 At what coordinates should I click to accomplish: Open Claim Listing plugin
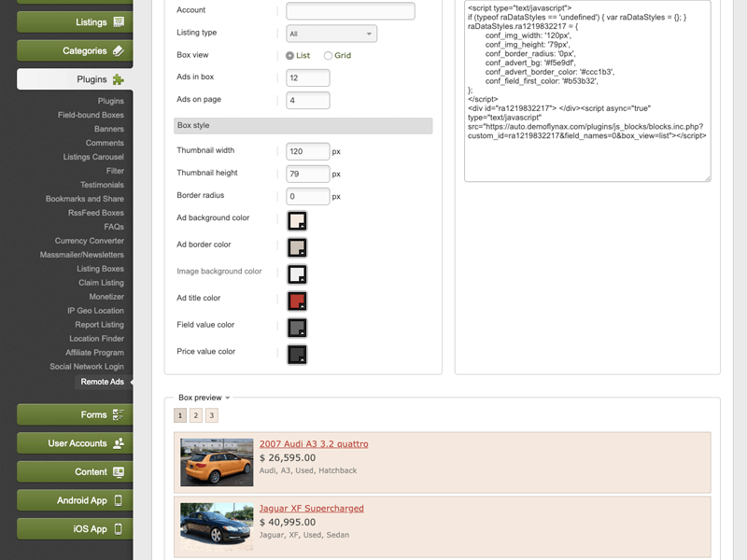click(101, 283)
